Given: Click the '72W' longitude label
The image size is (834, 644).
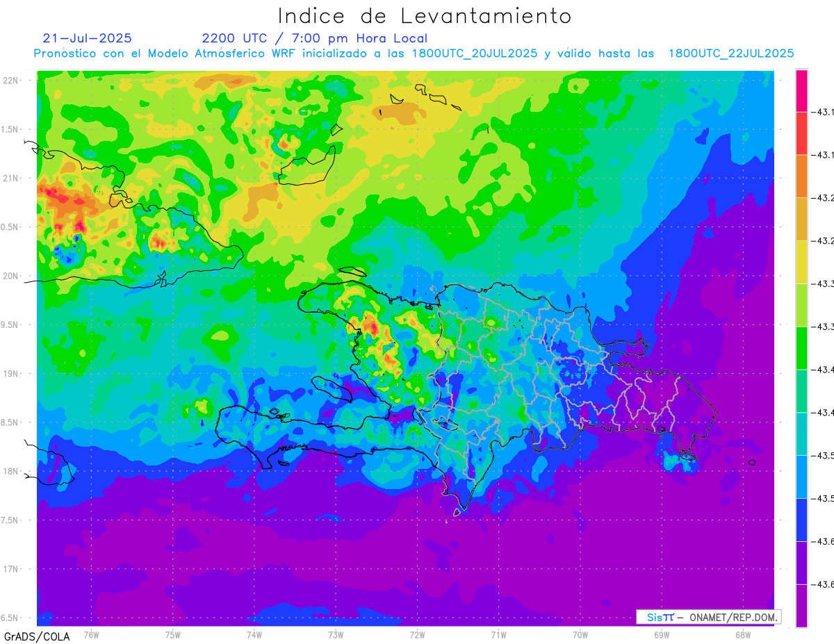Looking at the screenshot, I should point(417,635).
